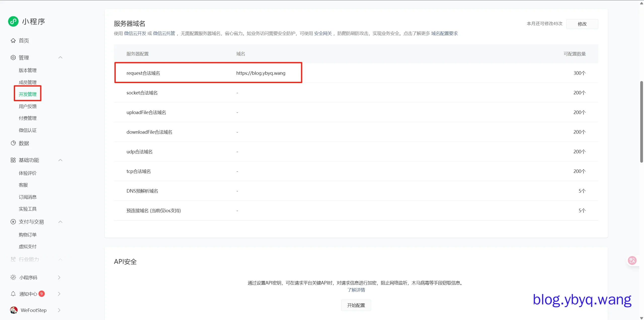Viewport: 644px width, 320px height.
Task: Click the tcp合法域名 row label
Action: 139,171
